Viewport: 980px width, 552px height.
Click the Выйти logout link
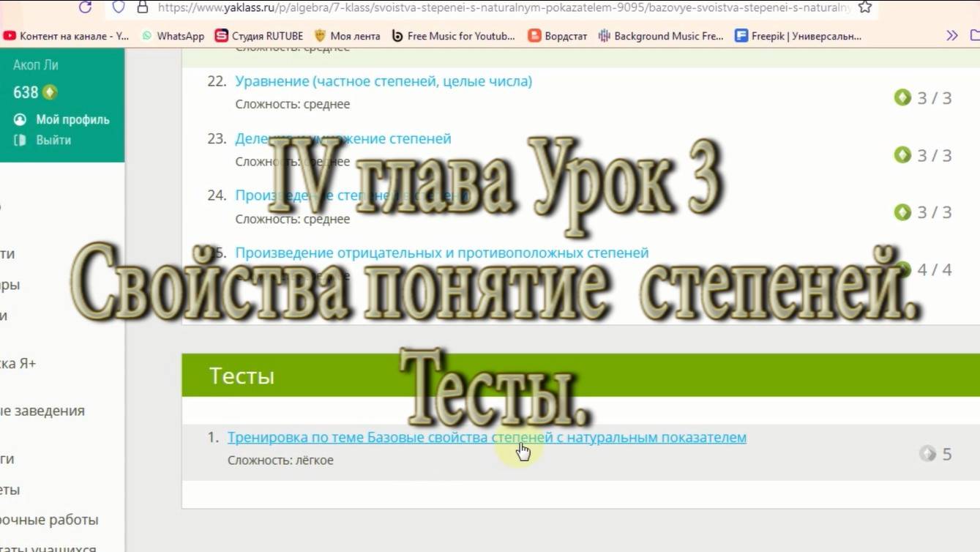coord(53,140)
